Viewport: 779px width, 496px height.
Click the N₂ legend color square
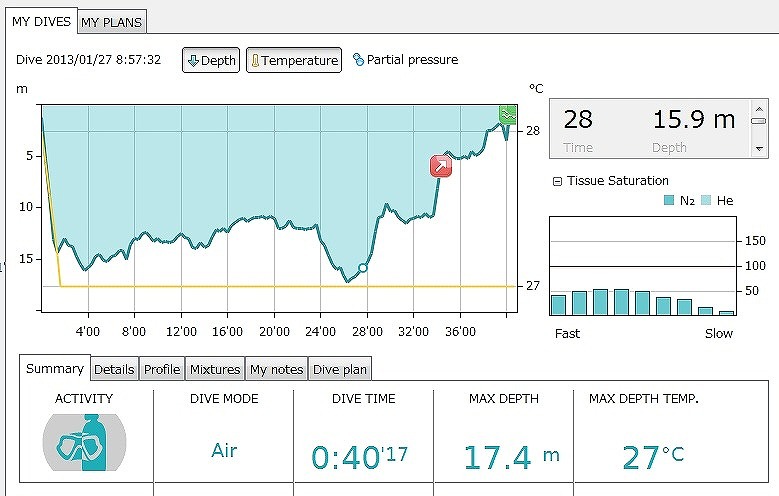click(669, 201)
